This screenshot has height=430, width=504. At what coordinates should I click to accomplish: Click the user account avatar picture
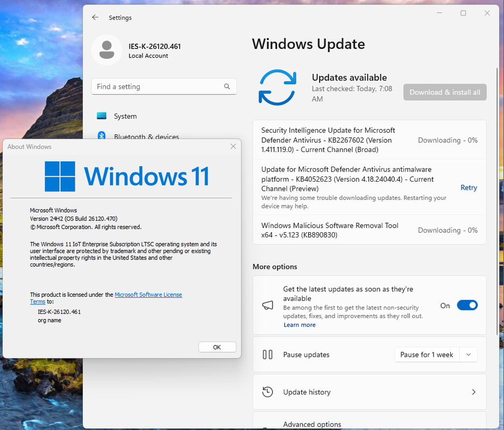click(x=107, y=50)
